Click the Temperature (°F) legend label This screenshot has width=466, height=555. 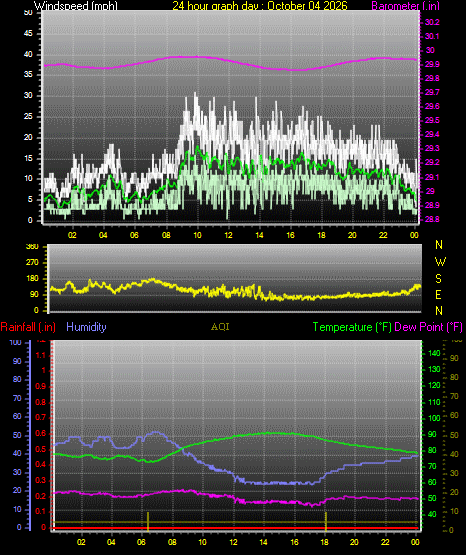click(352, 327)
